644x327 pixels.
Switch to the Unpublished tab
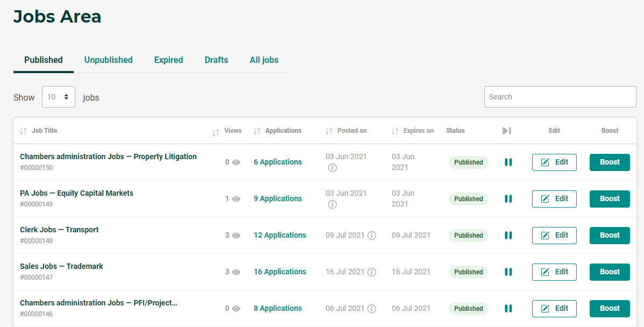coord(109,60)
